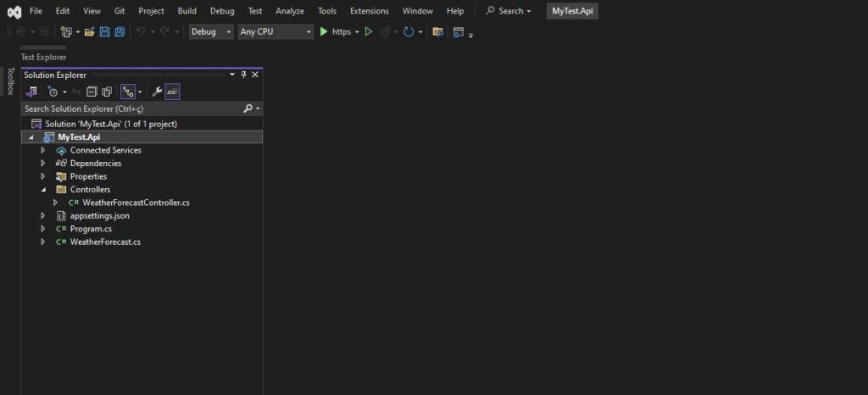Click the Save All toolbar icon
This screenshot has height=395, width=868.
pyautogui.click(x=120, y=31)
